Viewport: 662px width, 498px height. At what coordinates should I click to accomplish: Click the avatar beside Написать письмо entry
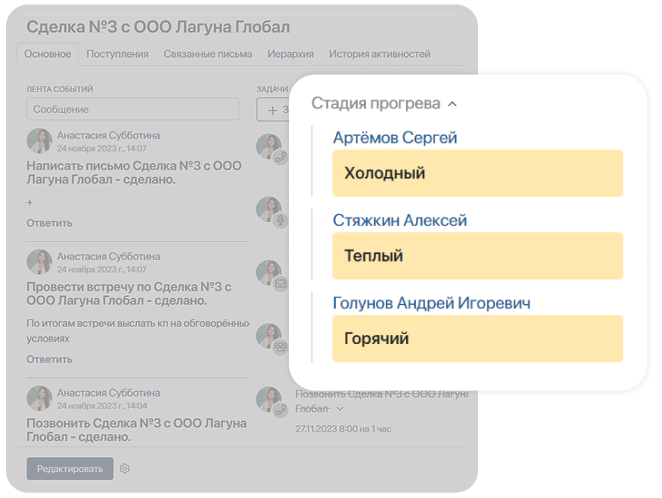pyautogui.click(x=39, y=141)
